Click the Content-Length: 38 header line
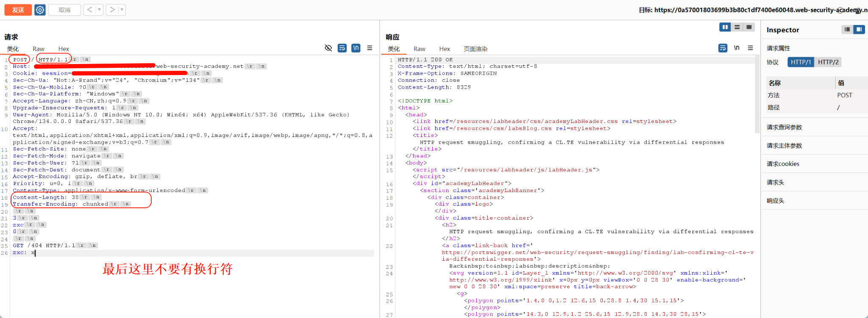This screenshot has width=868, height=318. tap(46, 197)
